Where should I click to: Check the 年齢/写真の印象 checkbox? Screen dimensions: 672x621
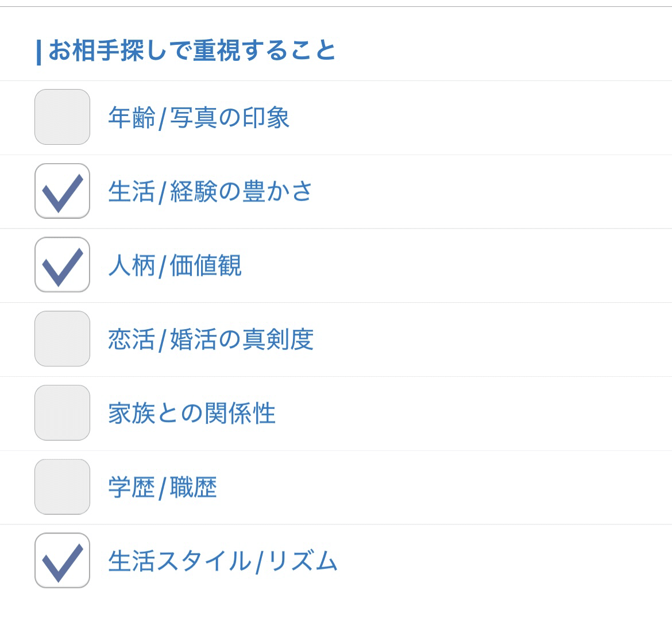62,117
